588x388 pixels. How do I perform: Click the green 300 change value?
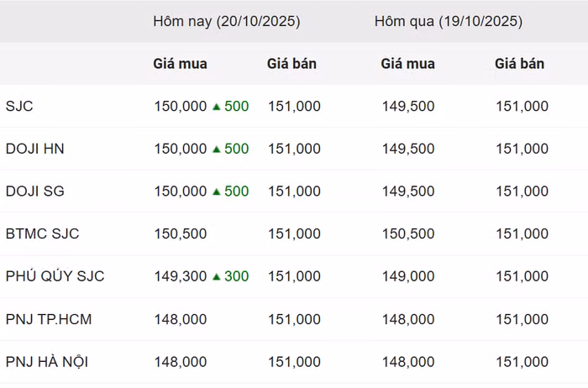click(x=237, y=276)
